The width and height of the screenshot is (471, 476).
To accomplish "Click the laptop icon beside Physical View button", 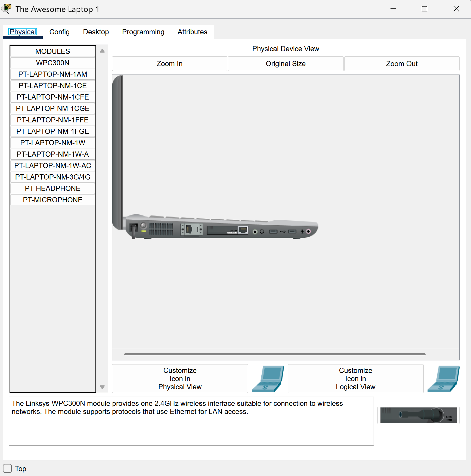I will click(x=268, y=379).
